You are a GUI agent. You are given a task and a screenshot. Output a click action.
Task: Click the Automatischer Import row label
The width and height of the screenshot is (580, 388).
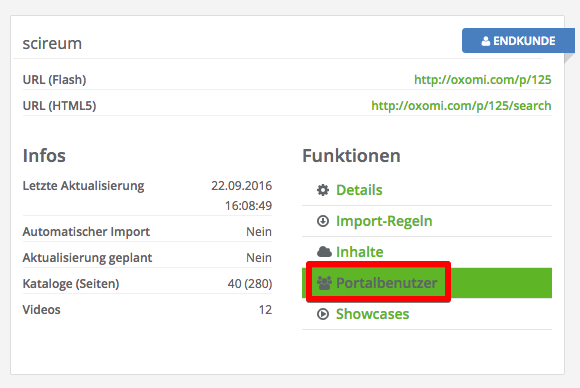click(x=86, y=232)
